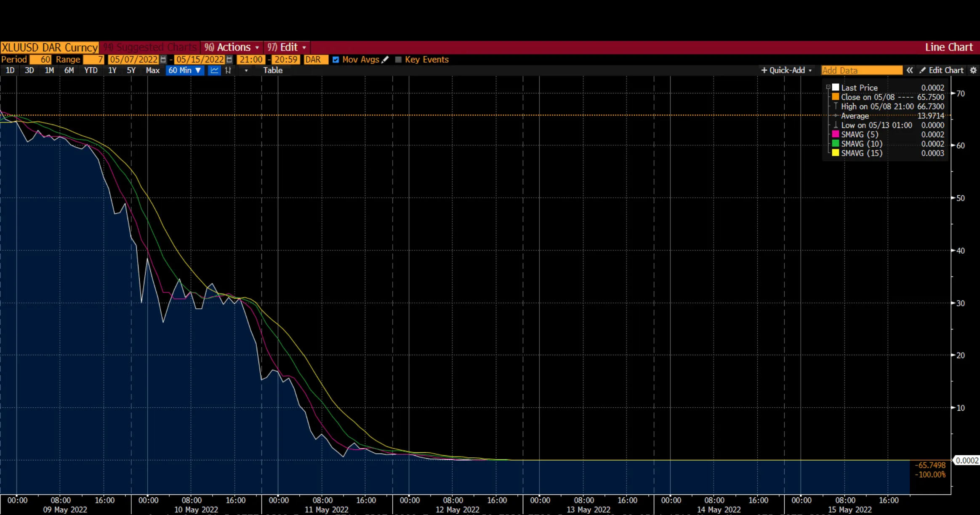
Task: Switch to the Table view
Action: 273,70
